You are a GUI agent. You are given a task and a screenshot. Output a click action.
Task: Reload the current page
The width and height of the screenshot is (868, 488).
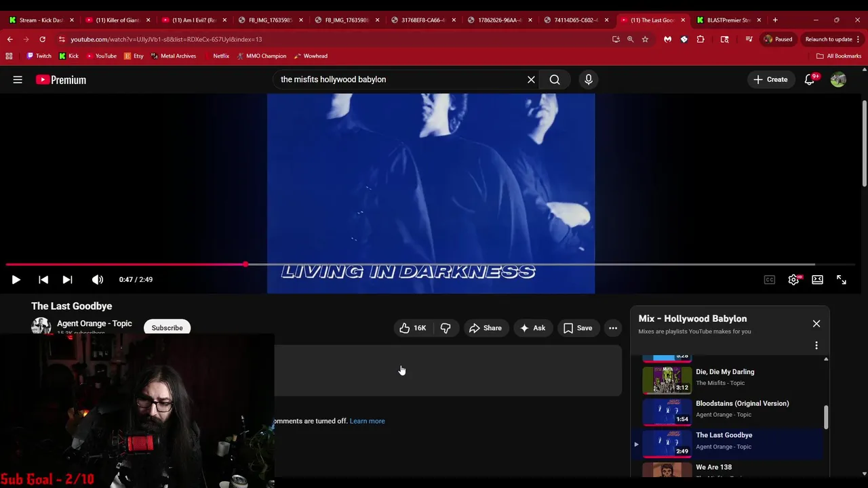tap(42, 39)
